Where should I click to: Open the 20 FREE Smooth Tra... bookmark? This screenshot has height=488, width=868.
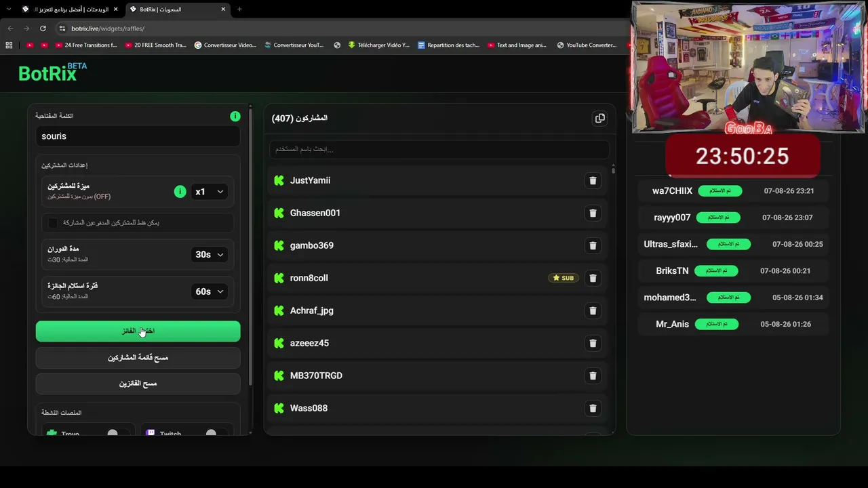(x=155, y=45)
